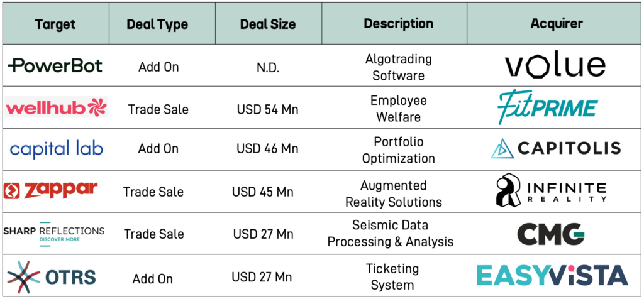
Task: Click the FitPrime acquirer logo
Action: click(x=547, y=107)
